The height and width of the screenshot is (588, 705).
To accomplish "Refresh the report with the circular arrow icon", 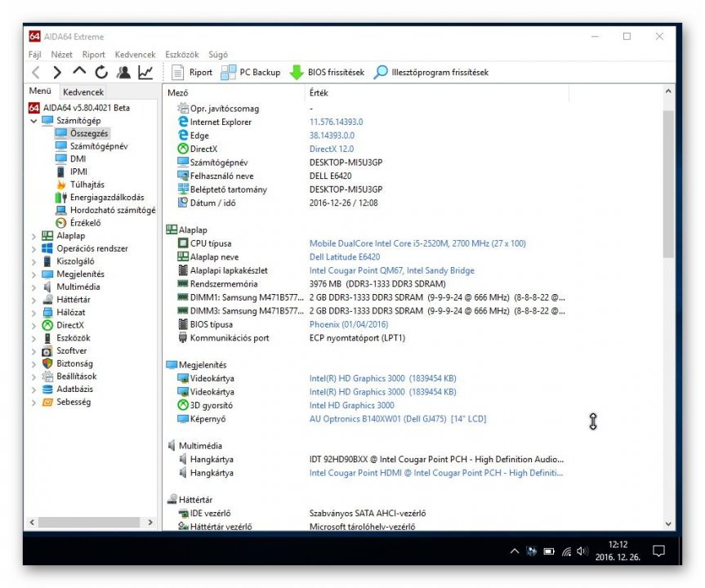I will 101,72.
